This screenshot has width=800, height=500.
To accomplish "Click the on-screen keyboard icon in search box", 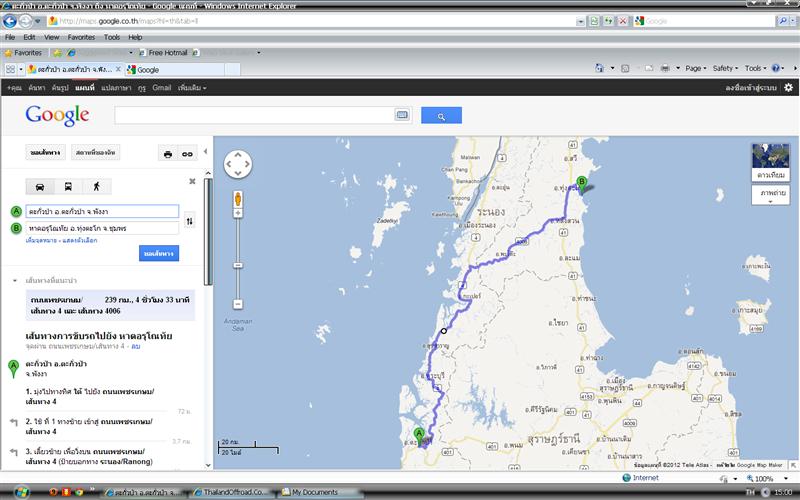I will [402, 116].
